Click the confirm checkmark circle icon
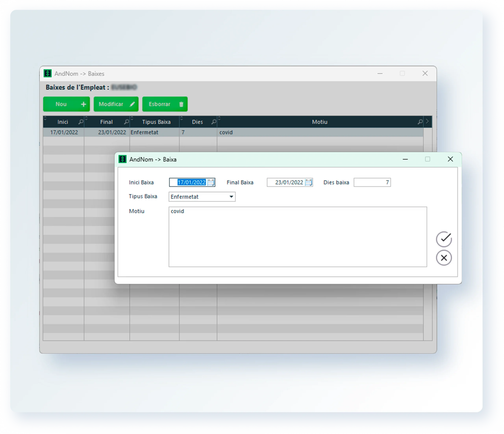Image resolution: width=504 pixels, height=434 pixels. tap(444, 239)
